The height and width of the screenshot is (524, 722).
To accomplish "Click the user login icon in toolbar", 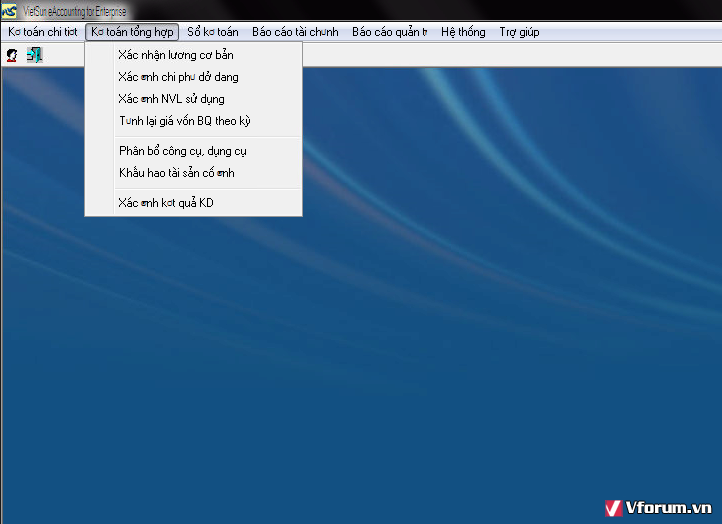I will [x=11, y=54].
